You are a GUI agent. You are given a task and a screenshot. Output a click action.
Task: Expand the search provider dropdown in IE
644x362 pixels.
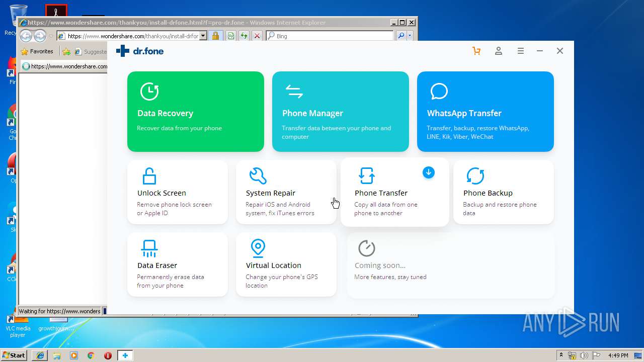410,36
